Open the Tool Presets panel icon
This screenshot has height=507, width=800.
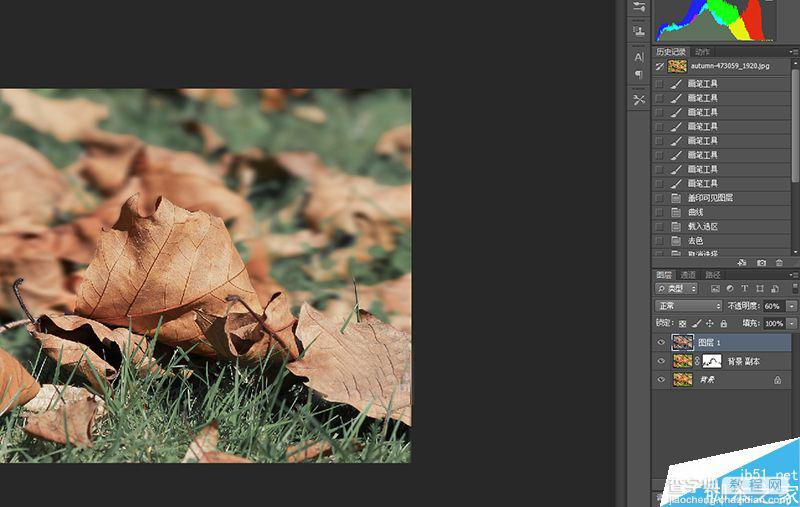tap(639, 100)
